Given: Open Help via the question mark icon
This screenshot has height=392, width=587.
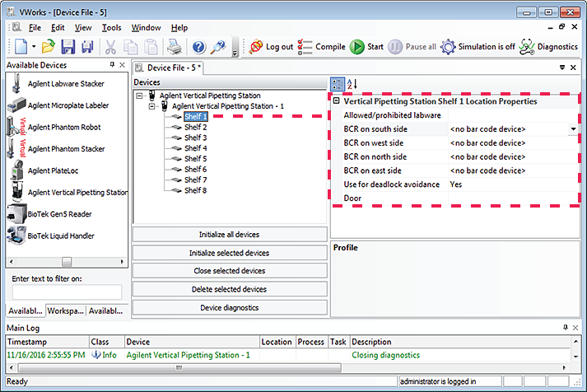Looking at the screenshot, I should click(x=198, y=47).
